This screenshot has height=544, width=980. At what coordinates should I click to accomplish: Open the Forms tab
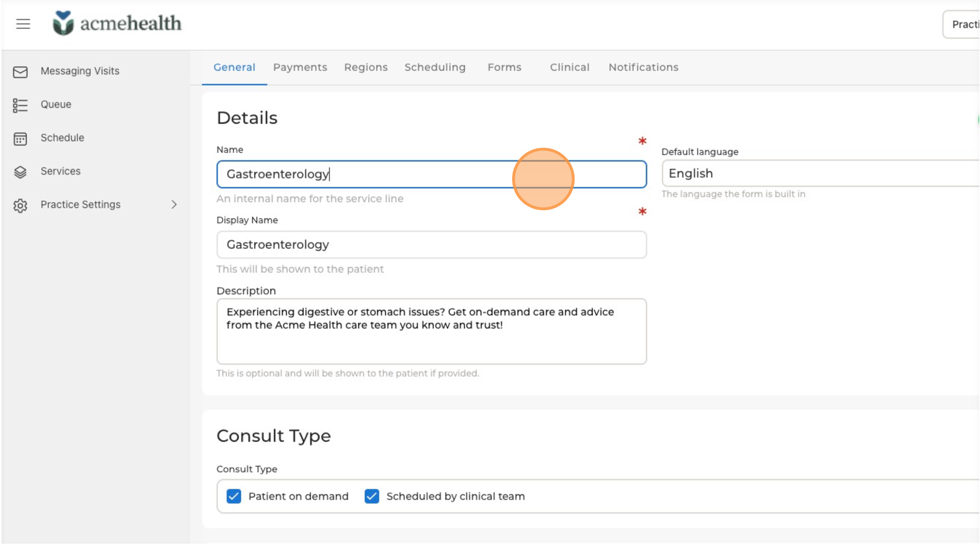pyautogui.click(x=505, y=67)
